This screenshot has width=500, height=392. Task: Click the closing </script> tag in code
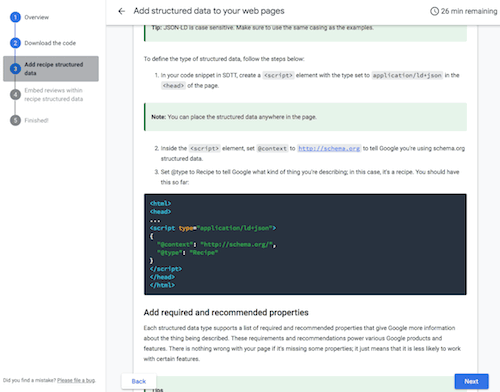click(166, 269)
